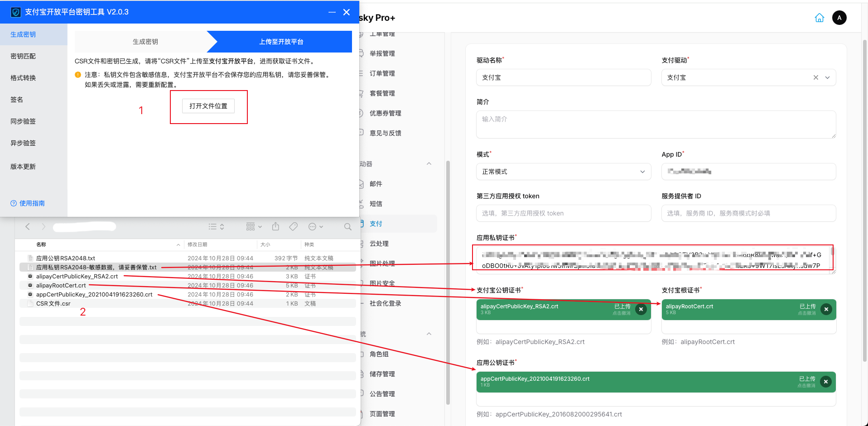Click search icon in Finder toolbar
The width and height of the screenshot is (868, 426).
click(x=347, y=227)
